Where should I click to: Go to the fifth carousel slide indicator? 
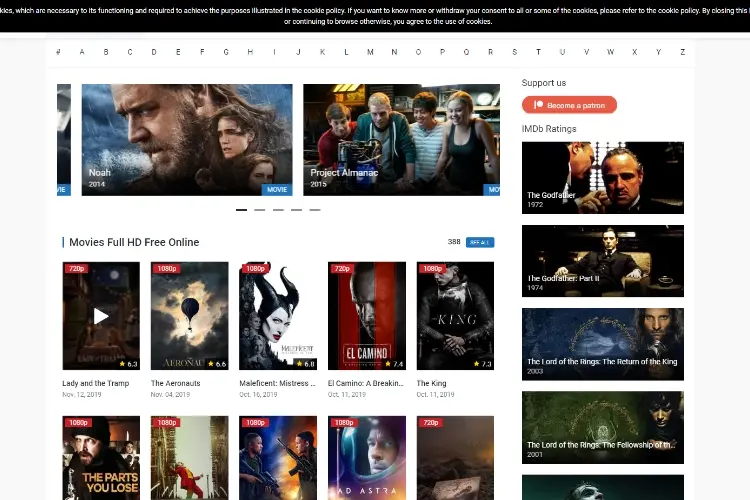tap(314, 210)
